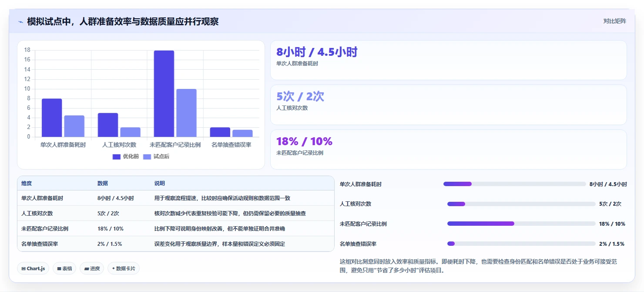Click the 数据卡片 tag chip
644x292 pixels.
click(124, 268)
